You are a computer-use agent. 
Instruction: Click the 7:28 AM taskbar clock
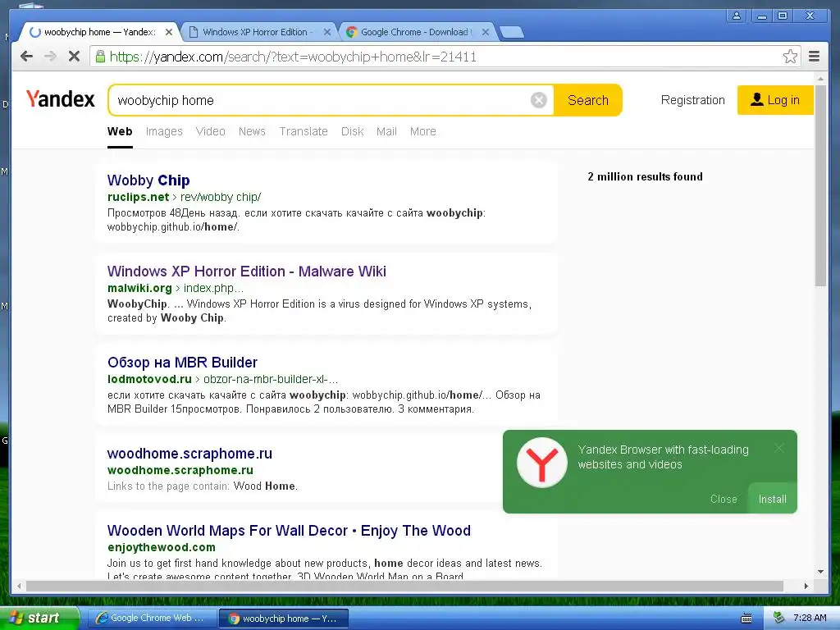coord(810,618)
